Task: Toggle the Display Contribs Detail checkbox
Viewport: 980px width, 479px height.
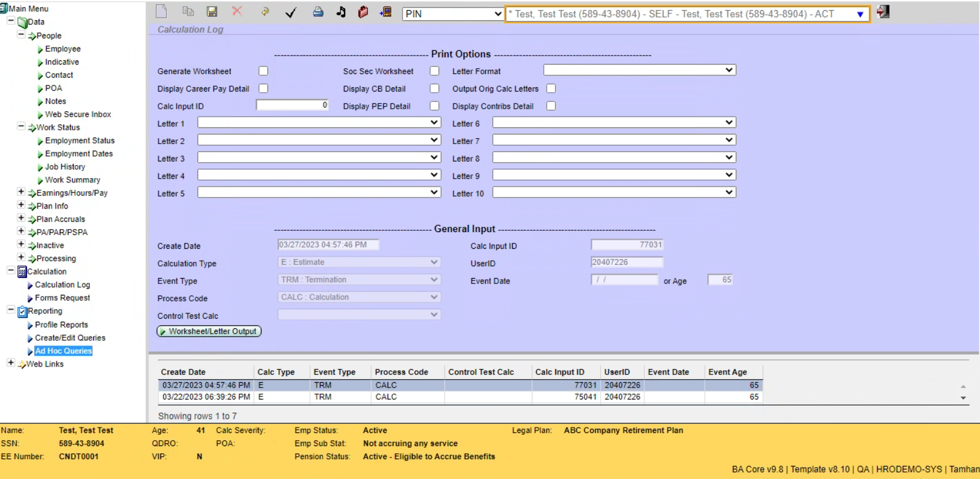Action: [x=551, y=106]
